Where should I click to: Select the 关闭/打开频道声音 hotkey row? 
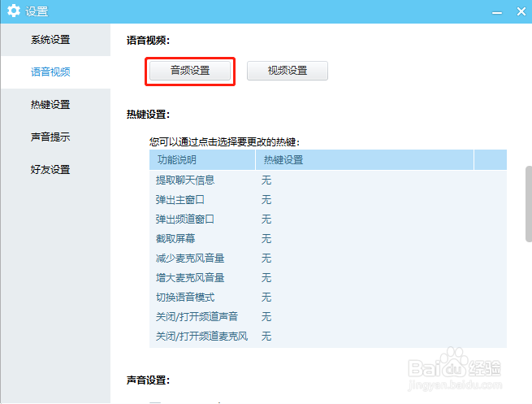click(x=328, y=317)
